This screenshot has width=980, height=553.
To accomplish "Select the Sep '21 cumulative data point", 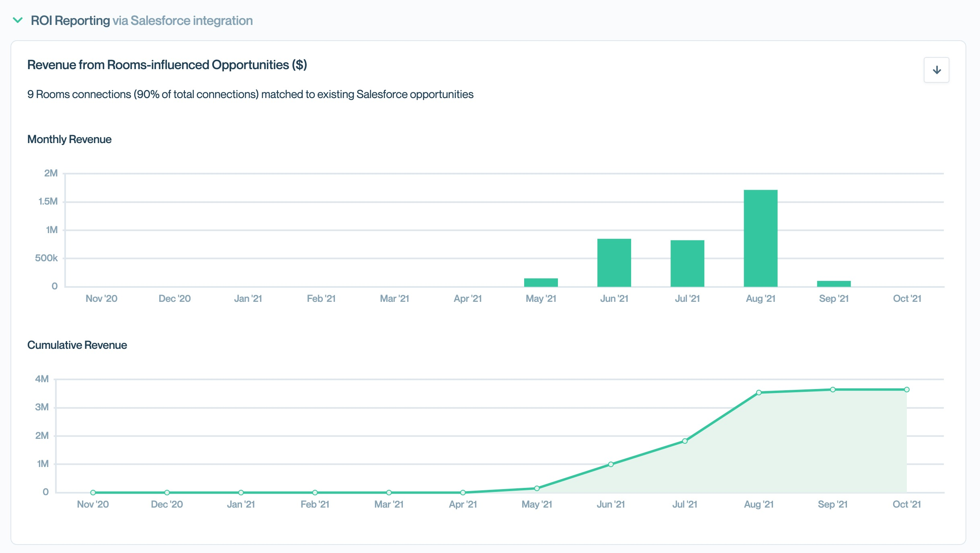I will pyautogui.click(x=832, y=389).
